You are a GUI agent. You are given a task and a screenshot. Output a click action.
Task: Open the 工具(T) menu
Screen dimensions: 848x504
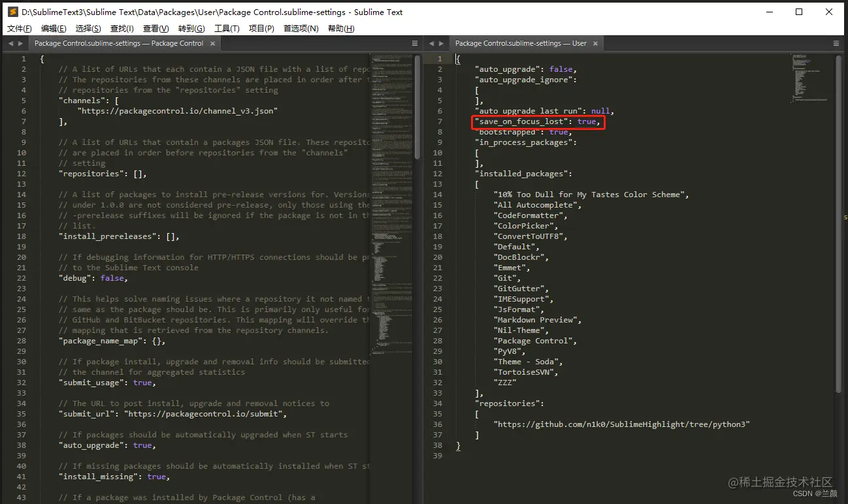(x=227, y=29)
